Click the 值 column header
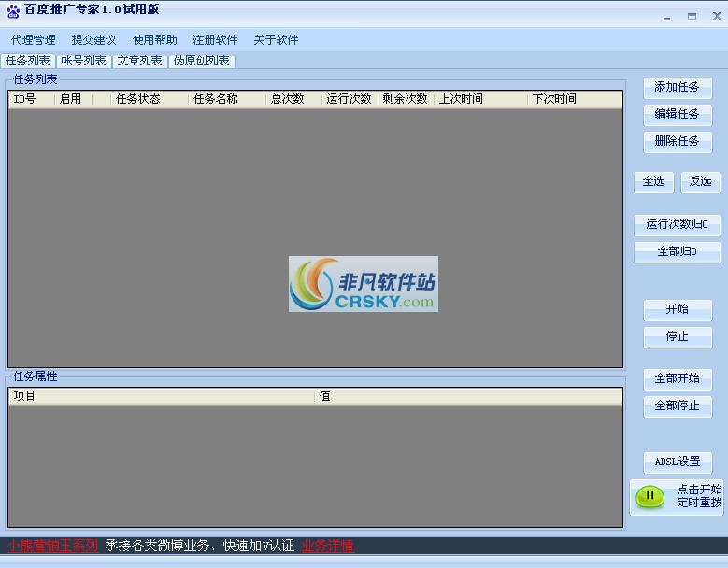Image resolution: width=728 pixels, height=568 pixels. [468, 396]
